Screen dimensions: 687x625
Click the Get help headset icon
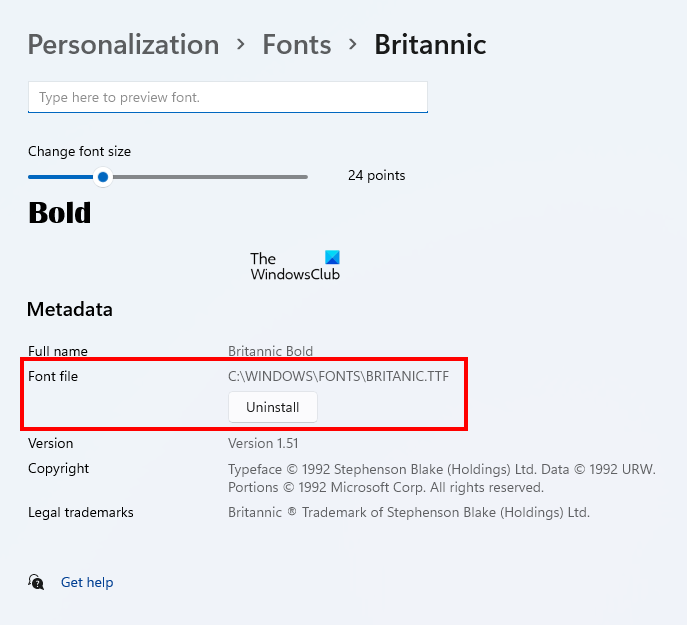pos(36,582)
